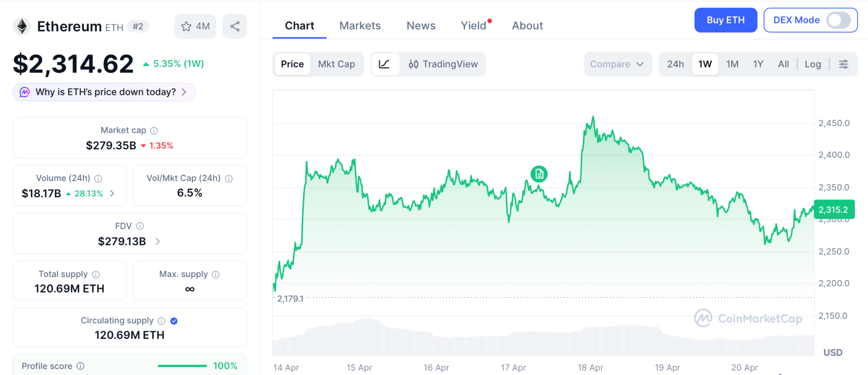Click the verified badge by Circulating supply
The width and height of the screenshot is (868, 375).
pyautogui.click(x=174, y=321)
